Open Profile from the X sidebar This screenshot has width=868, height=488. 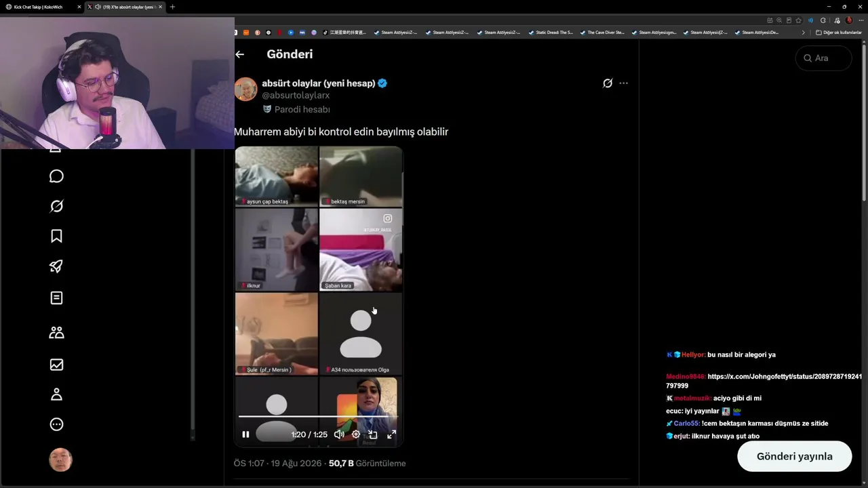click(x=56, y=394)
